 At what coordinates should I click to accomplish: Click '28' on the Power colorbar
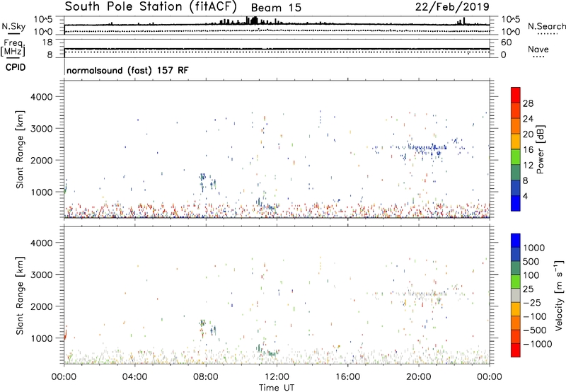click(528, 103)
